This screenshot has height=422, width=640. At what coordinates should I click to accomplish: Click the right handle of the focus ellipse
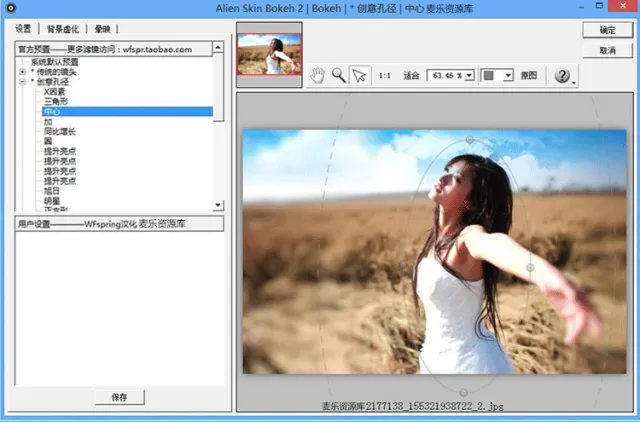(530, 268)
